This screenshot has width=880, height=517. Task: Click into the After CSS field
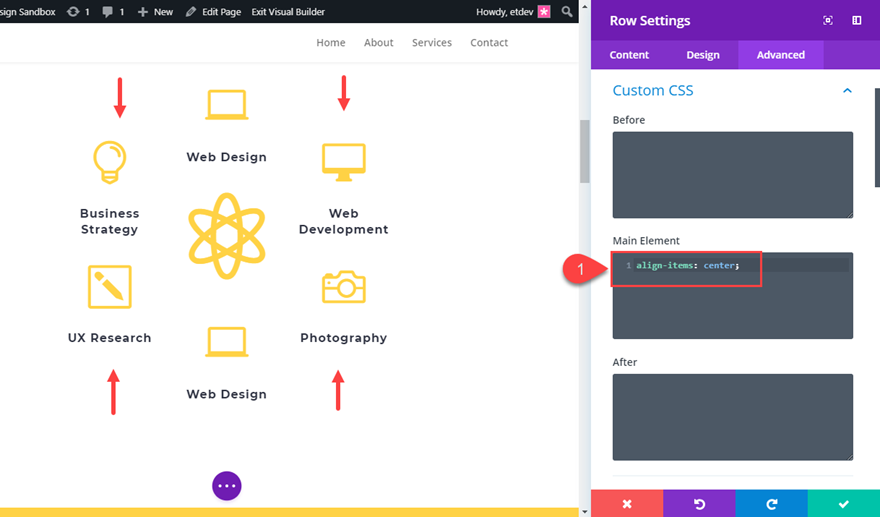click(732, 416)
